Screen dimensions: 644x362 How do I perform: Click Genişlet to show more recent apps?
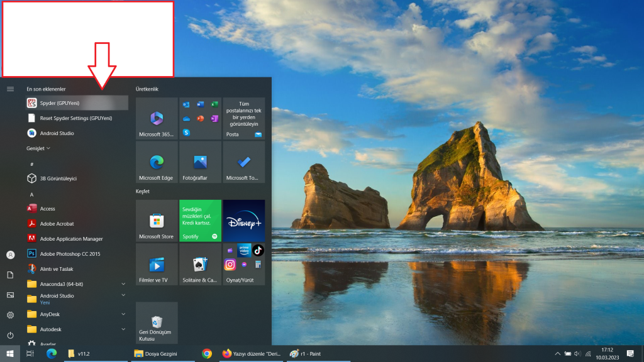click(38, 148)
